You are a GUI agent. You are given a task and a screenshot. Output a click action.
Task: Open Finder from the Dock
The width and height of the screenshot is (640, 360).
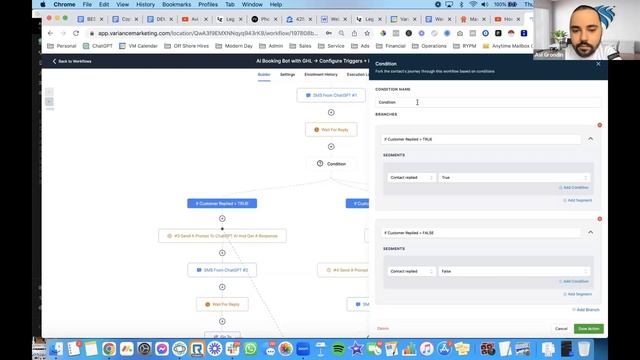click(56, 349)
